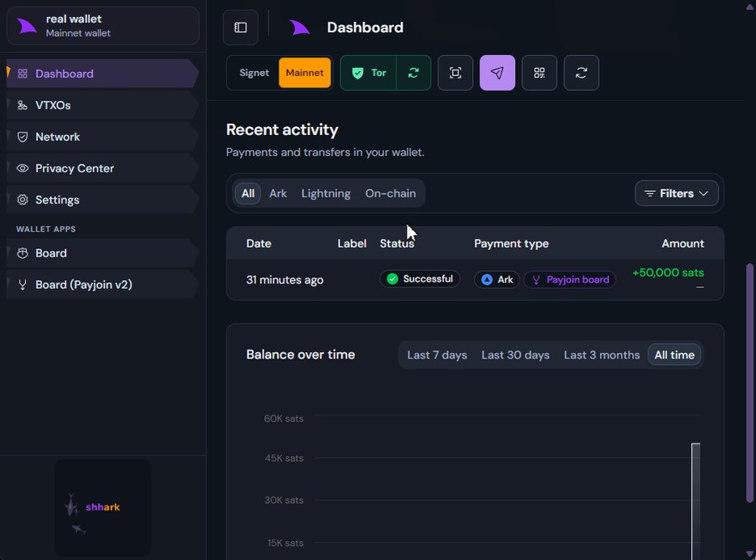756x560 pixels.
Task: Click the Settings gear icon
Action: 23,200
